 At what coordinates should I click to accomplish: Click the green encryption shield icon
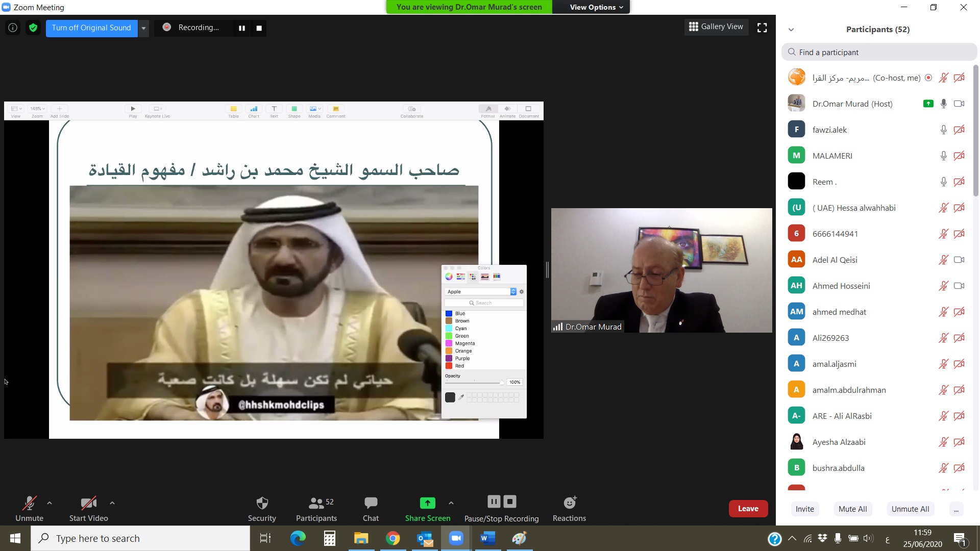point(33,28)
